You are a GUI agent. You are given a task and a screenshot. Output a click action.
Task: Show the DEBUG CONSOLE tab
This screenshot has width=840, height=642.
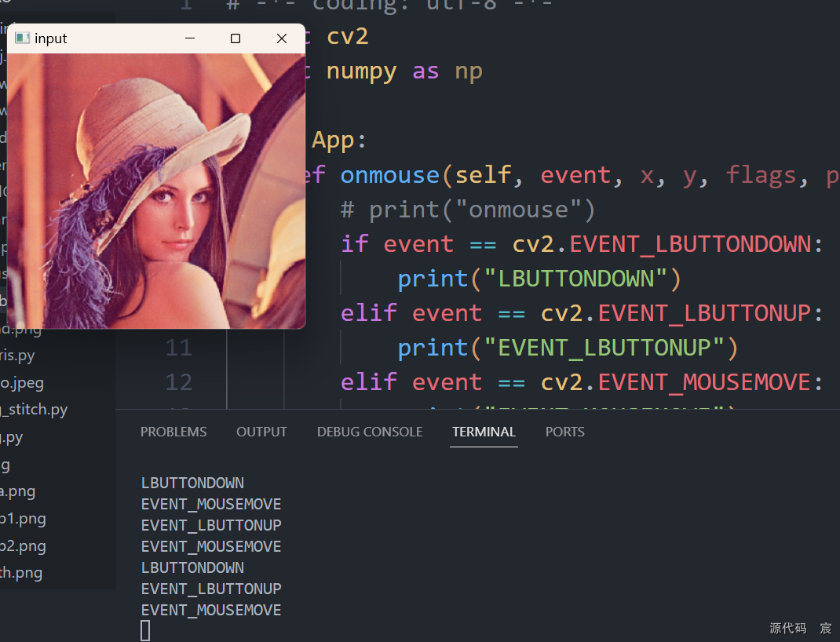coord(370,432)
